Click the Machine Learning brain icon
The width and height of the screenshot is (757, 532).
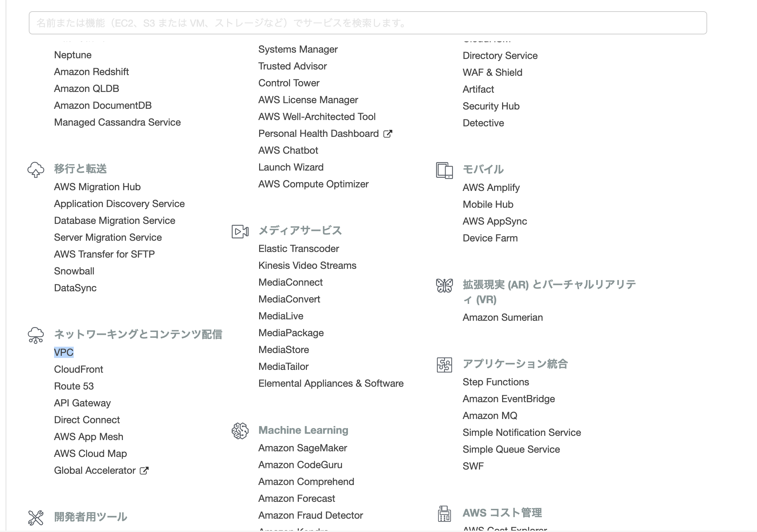coord(240,431)
